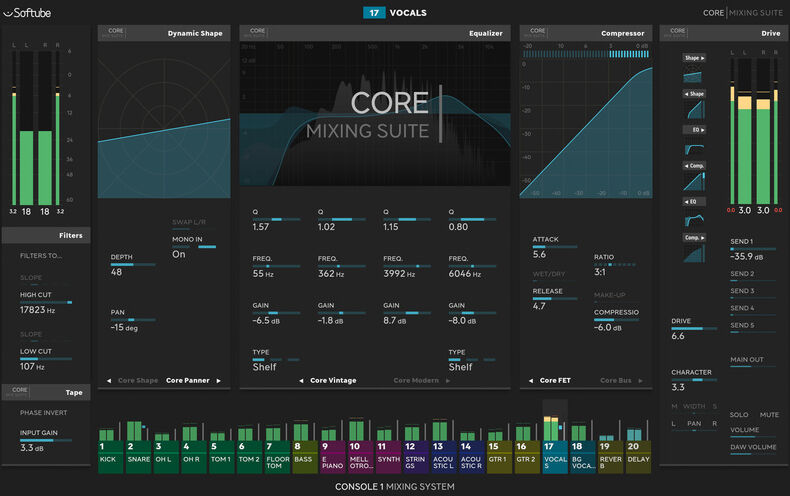
Task: Click the Tape section header
Action: pyautogui.click(x=46, y=392)
